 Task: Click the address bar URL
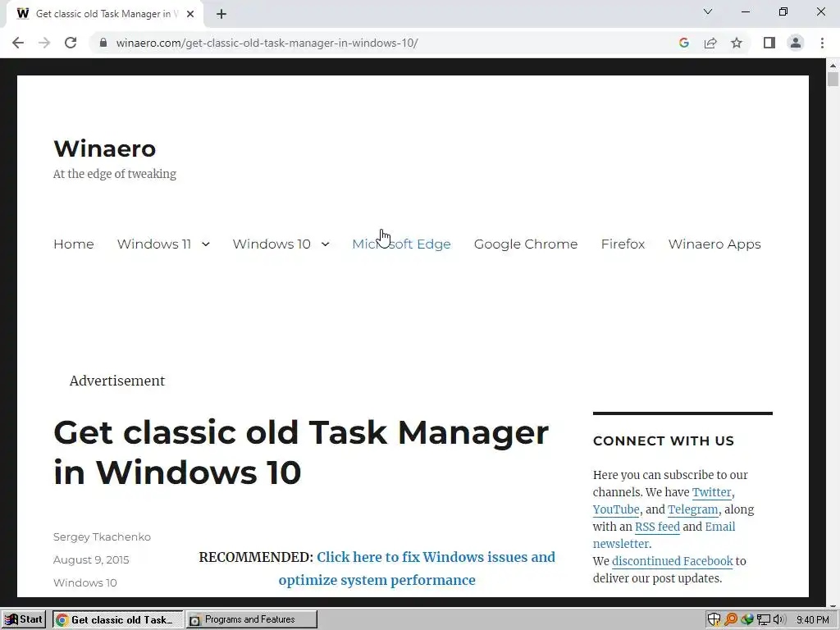267,43
